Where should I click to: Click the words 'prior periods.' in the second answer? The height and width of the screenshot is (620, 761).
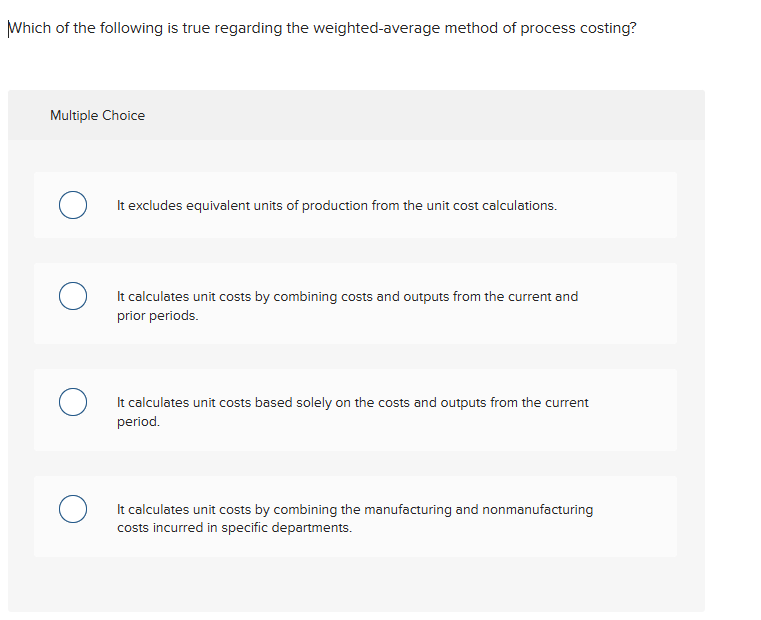click(158, 316)
